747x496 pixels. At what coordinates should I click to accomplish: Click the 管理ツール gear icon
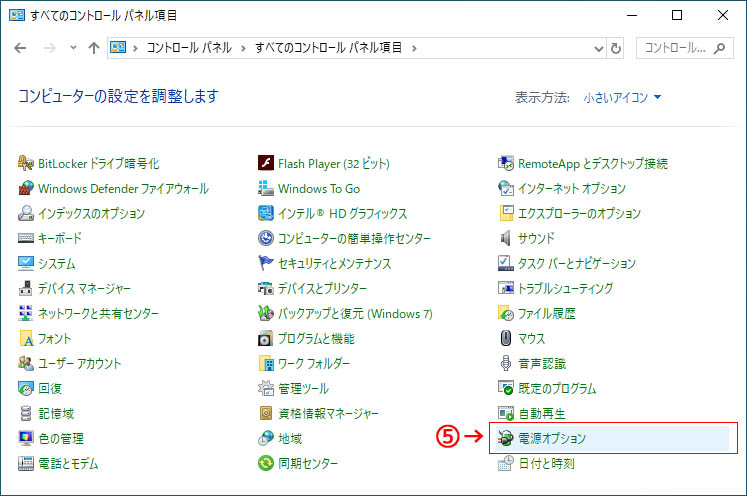(x=266, y=388)
